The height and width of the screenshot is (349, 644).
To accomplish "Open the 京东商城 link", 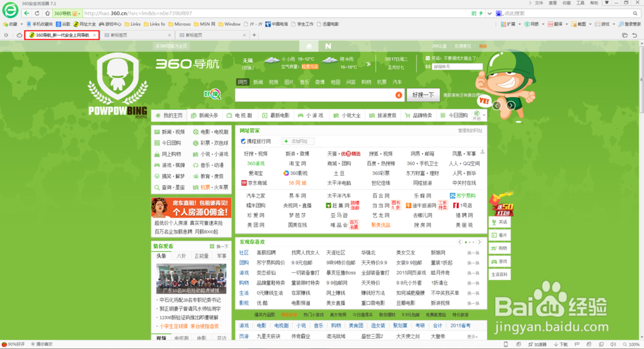I will [x=254, y=183].
